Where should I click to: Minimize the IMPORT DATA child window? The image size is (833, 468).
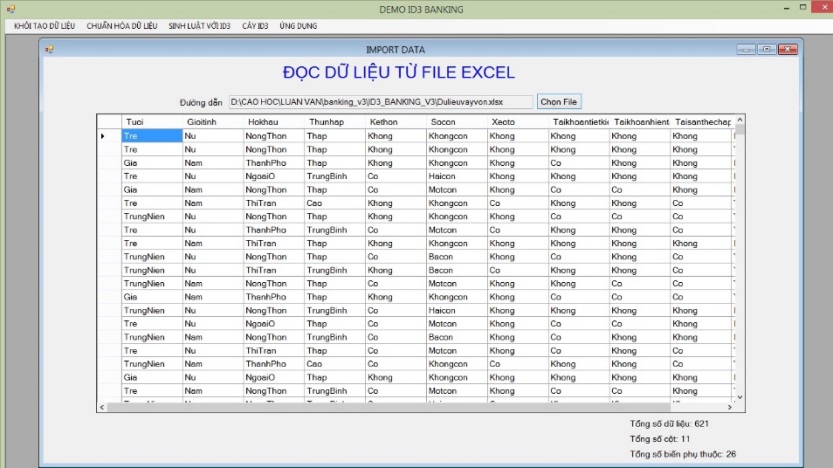[x=745, y=49]
